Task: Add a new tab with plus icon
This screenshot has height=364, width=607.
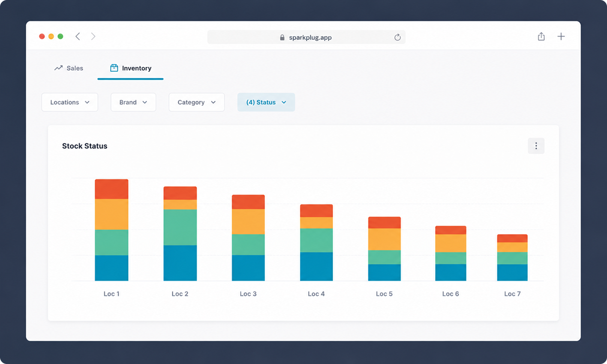Action: (561, 36)
